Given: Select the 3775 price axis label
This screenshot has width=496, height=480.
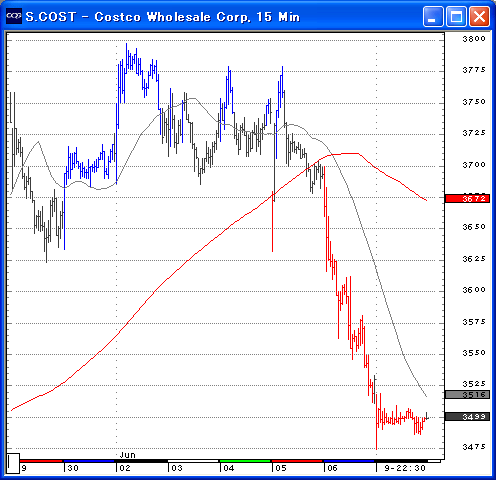Looking at the screenshot, I should (474, 70).
